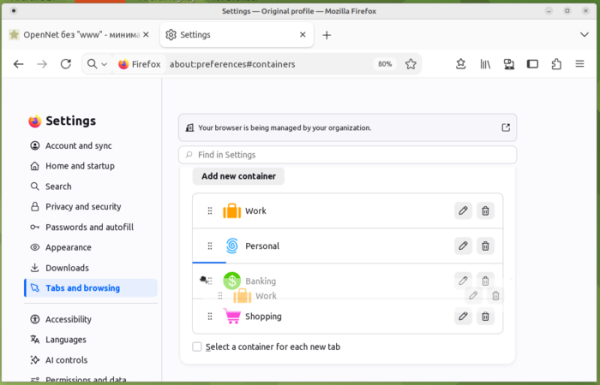Open the Library toolbar icon
Image resolution: width=600 pixels, height=385 pixels.
click(485, 64)
